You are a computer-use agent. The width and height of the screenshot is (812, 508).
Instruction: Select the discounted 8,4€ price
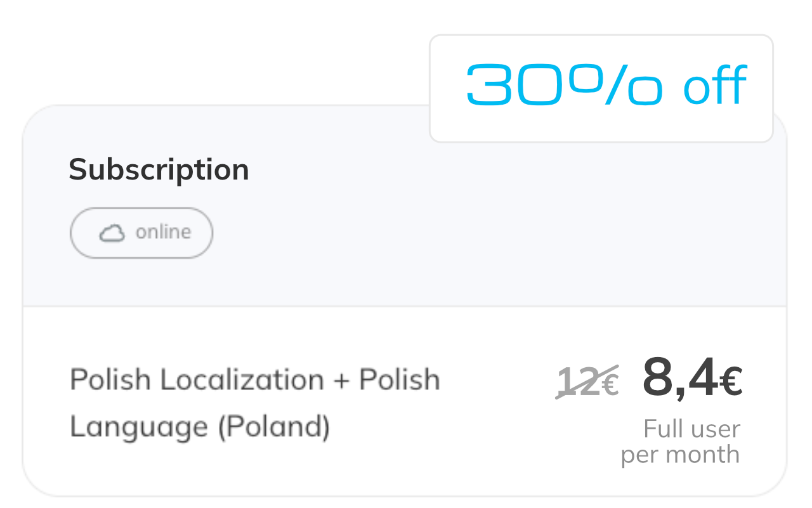(691, 379)
